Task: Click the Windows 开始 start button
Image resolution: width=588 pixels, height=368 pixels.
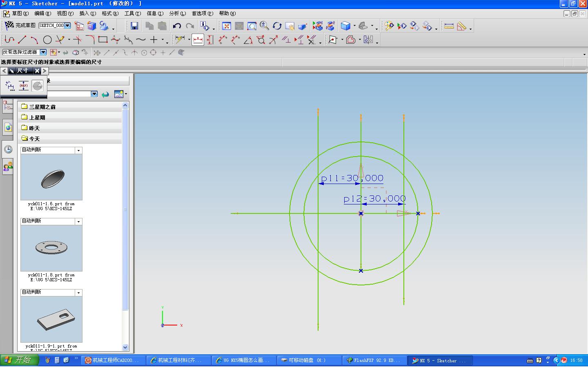Action: tap(19, 360)
